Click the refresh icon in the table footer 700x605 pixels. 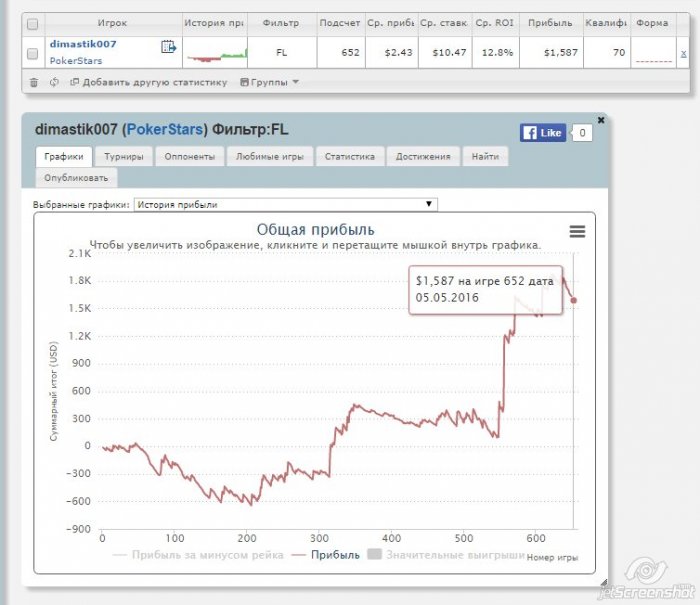pyautogui.click(x=54, y=82)
